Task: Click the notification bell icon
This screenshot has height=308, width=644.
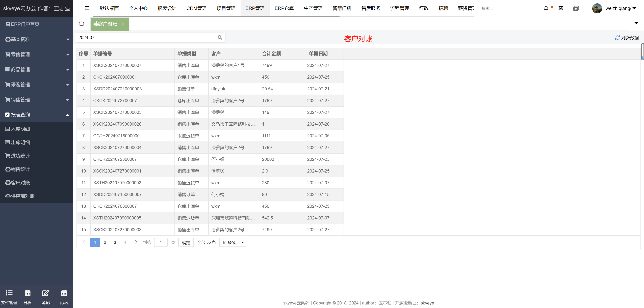Action: click(546, 8)
